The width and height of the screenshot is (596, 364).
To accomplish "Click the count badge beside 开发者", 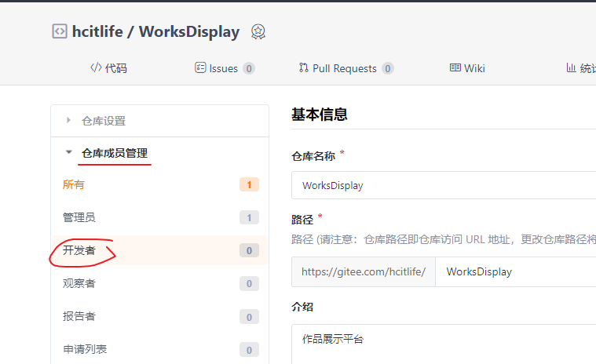I will click(x=249, y=250).
